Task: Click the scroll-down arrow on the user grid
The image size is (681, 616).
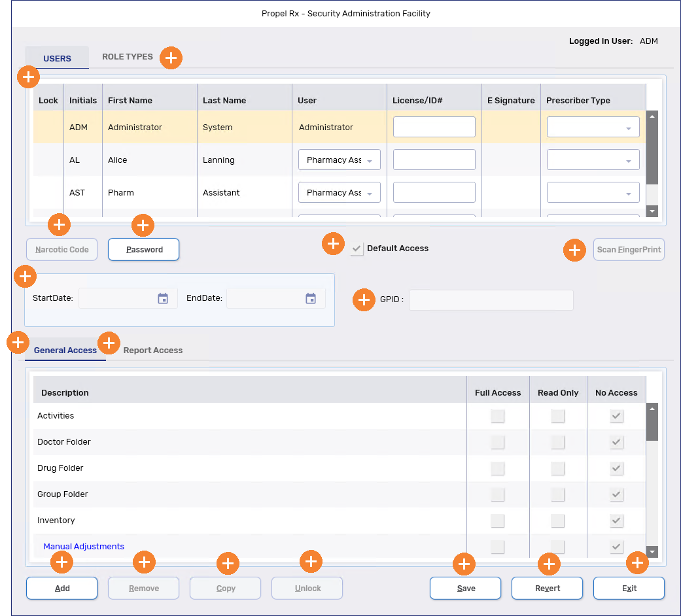Action: [x=652, y=211]
